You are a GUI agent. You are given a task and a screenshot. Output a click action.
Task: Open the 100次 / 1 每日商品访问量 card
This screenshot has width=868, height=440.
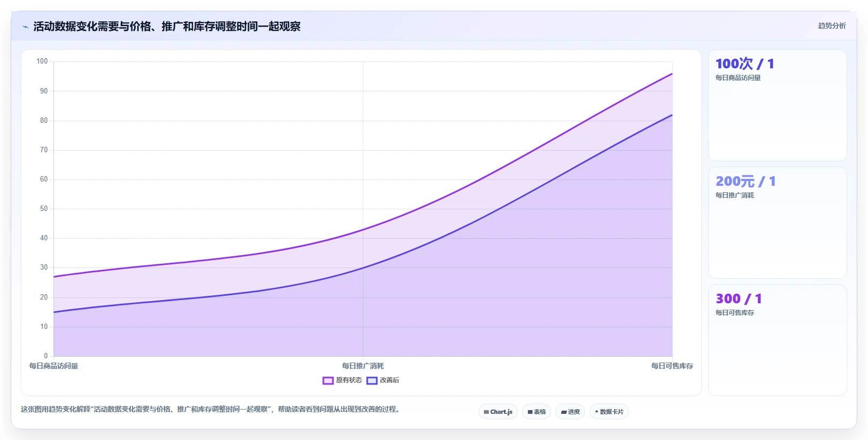click(778, 105)
